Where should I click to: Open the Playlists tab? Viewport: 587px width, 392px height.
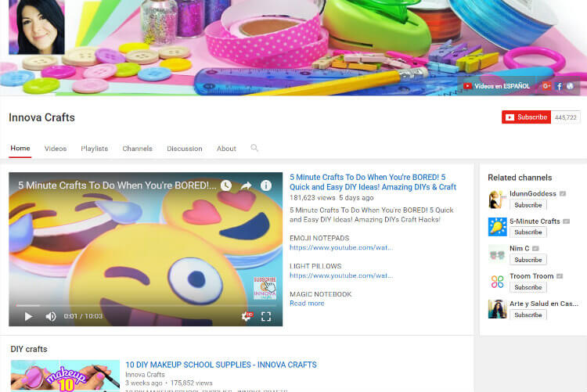[x=94, y=149]
